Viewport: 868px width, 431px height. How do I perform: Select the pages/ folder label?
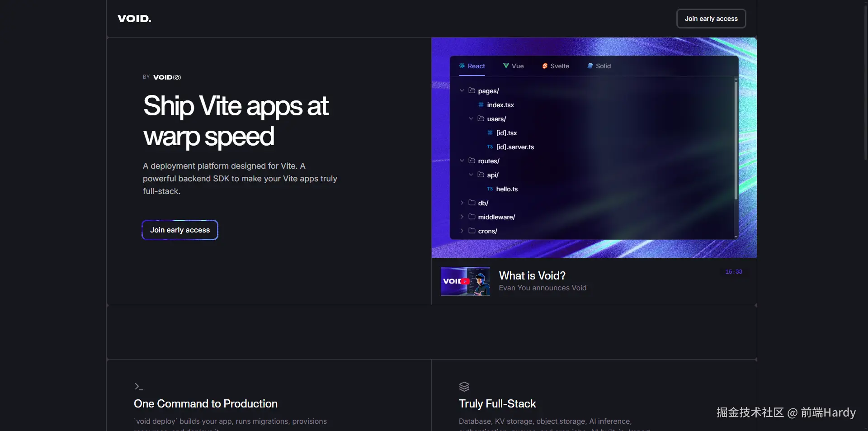(x=488, y=91)
